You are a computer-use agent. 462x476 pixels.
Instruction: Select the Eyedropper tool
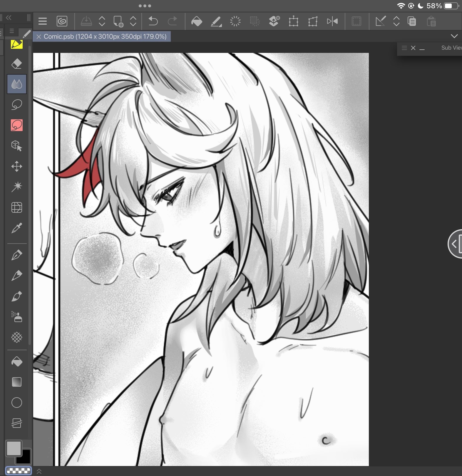[x=17, y=228]
